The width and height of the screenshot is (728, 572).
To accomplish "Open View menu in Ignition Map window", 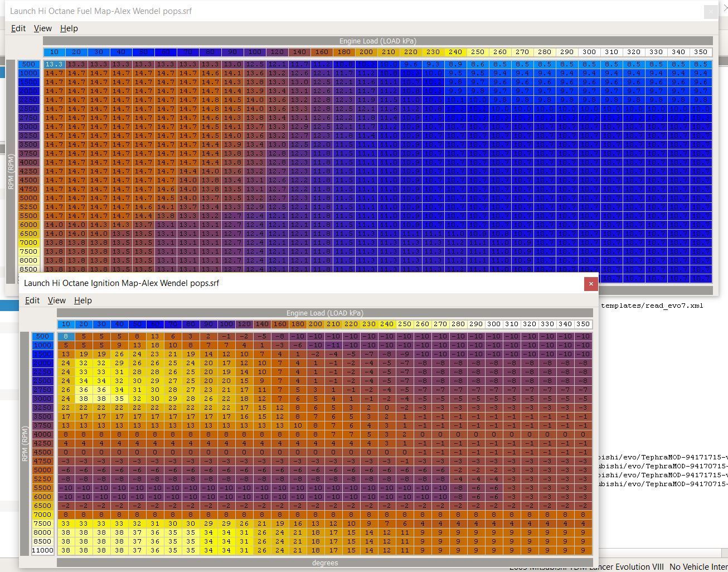I will (x=56, y=300).
